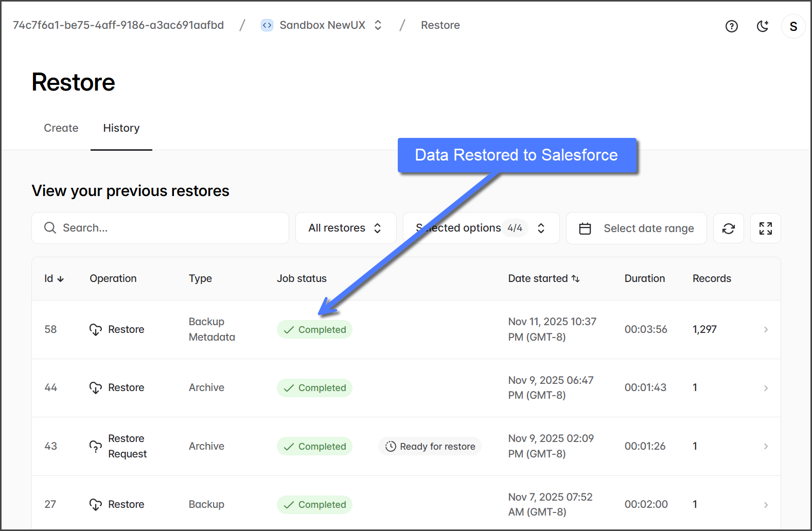This screenshot has height=531, width=812.
Task: Switch to the Create tab
Action: [61, 128]
